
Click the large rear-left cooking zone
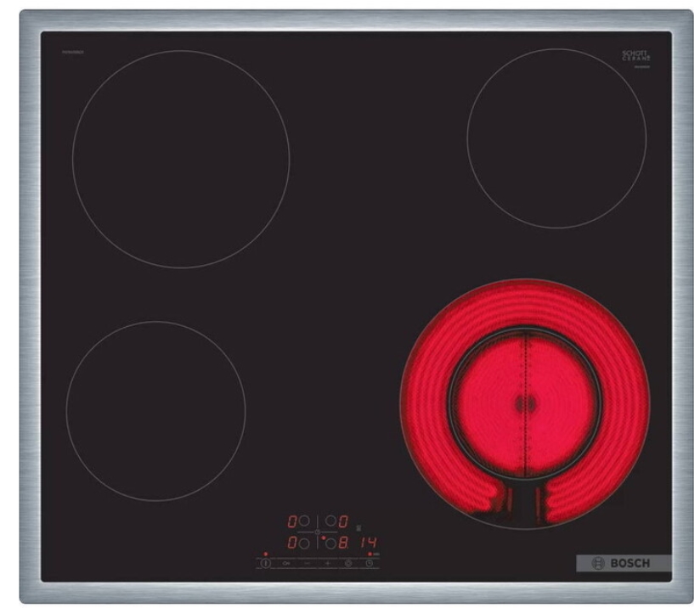(x=180, y=159)
